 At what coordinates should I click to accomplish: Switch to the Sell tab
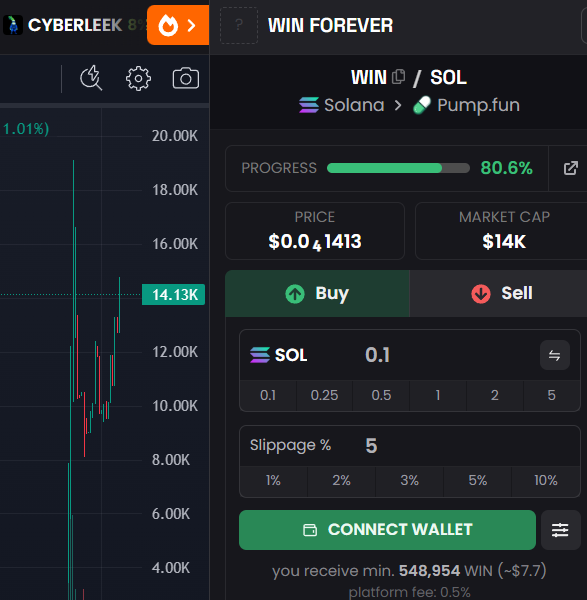pyautogui.click(x=498, y=293)
